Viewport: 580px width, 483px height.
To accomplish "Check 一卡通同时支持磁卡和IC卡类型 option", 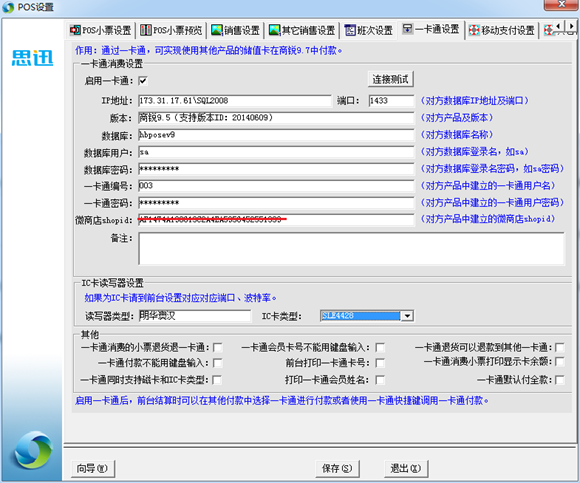I will 217,380.
